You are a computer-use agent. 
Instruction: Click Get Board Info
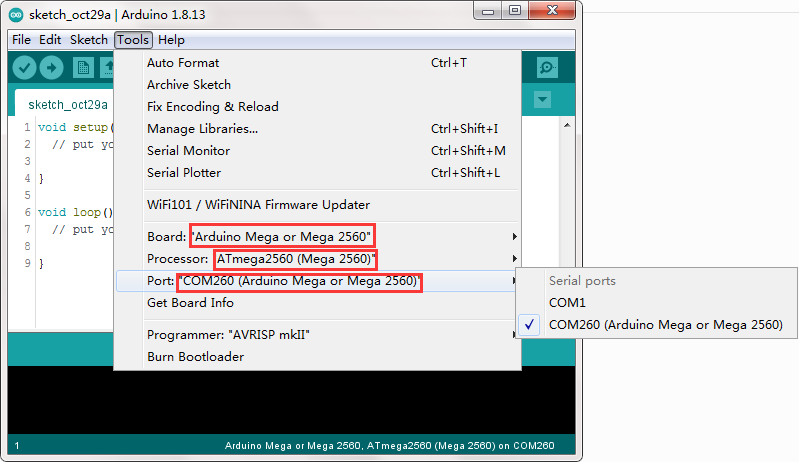317,303
